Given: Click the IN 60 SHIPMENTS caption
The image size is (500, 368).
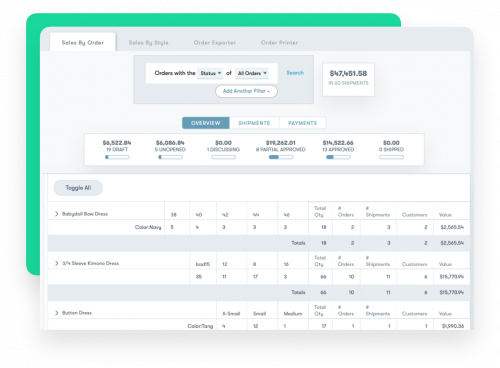Looking at the screenshot, I should coord(348,83).
